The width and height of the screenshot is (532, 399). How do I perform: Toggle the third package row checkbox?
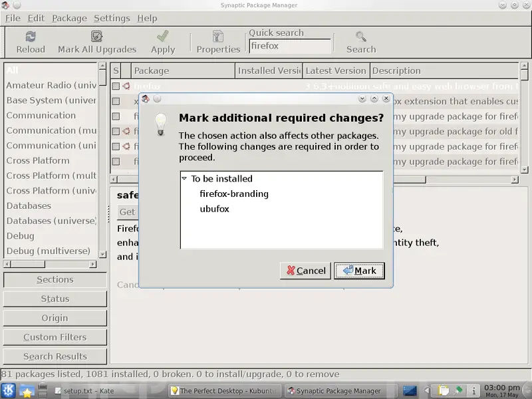click(116, 116)
